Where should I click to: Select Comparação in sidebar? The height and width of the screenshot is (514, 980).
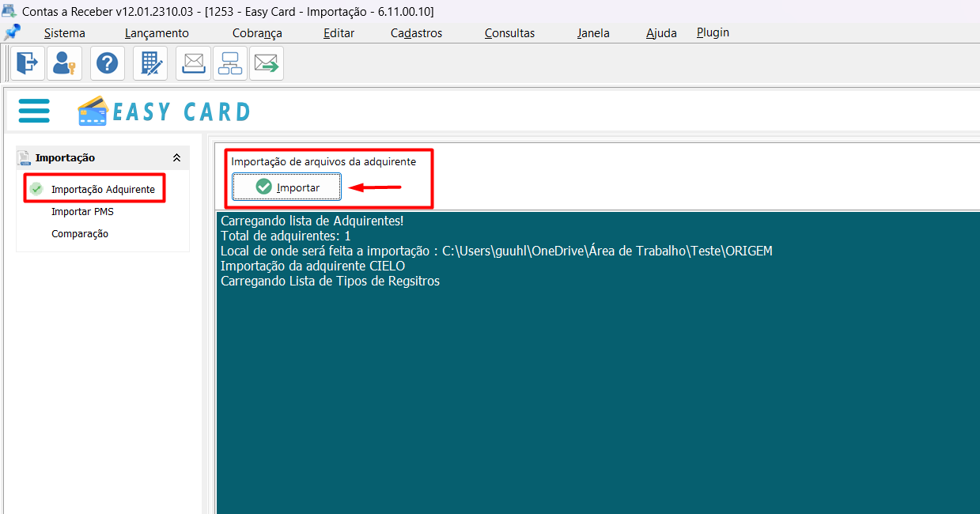click(80, 234)
